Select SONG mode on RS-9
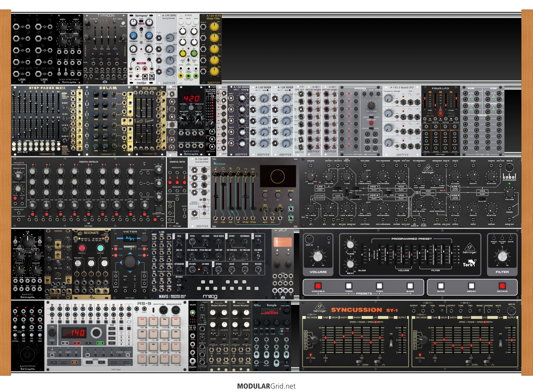 (54, 362)
